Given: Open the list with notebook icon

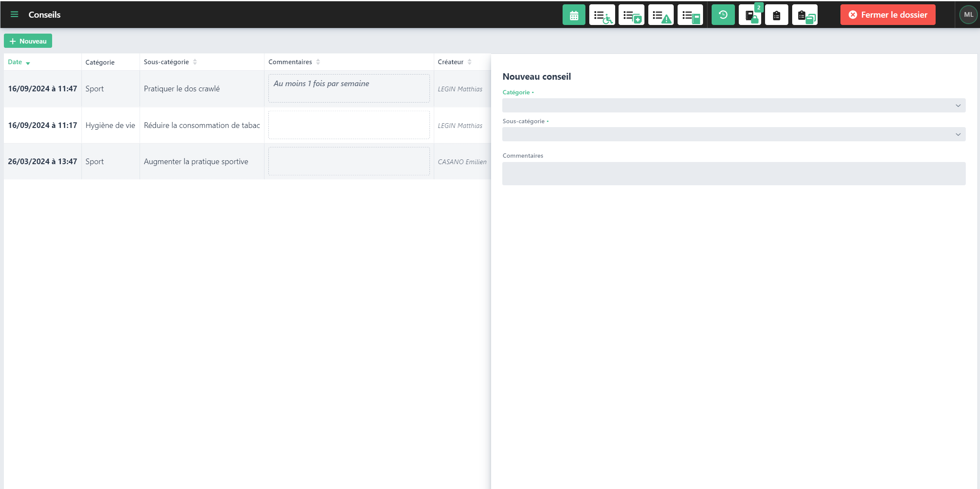Looking at the screenshot, I should [690, 15].
